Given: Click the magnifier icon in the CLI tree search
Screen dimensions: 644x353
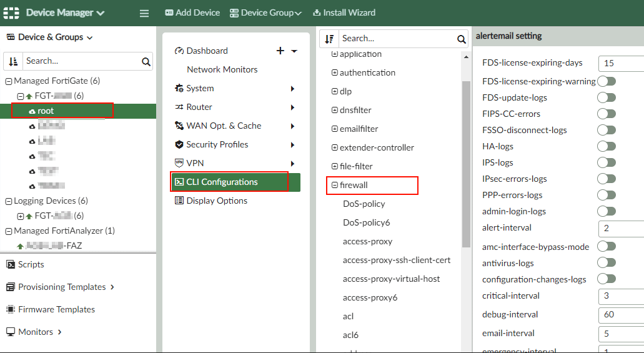Looking at the screenshot, I should coord(461,39).
